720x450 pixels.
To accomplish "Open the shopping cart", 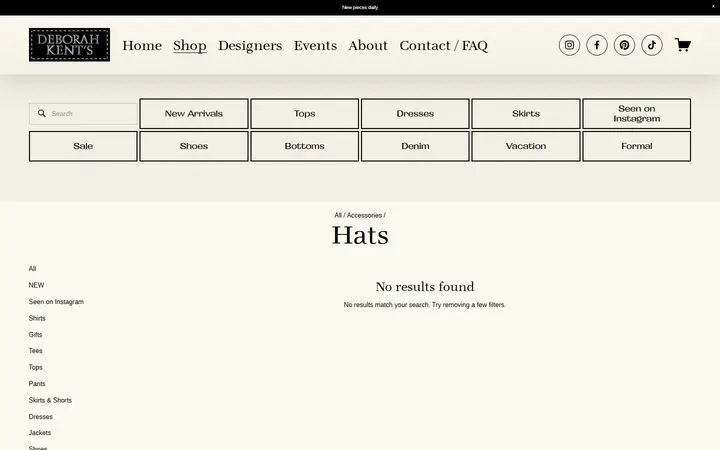I will [x=682, y=45].
